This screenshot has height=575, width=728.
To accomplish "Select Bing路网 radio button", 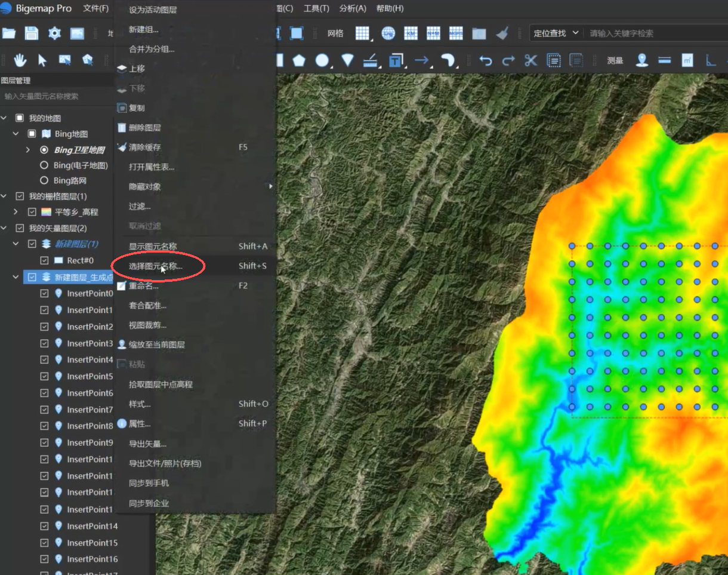I will point(44,180).
